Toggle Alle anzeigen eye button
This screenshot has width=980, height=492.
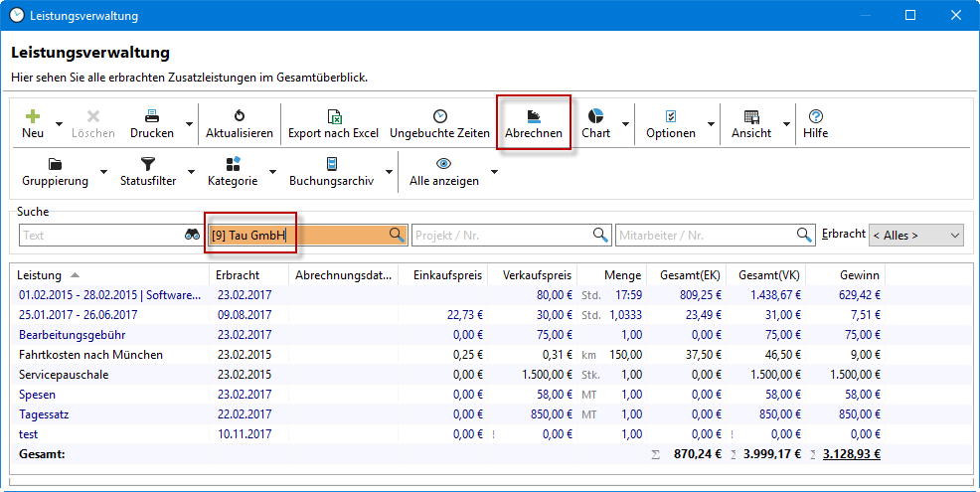click(x=444, y=164)
